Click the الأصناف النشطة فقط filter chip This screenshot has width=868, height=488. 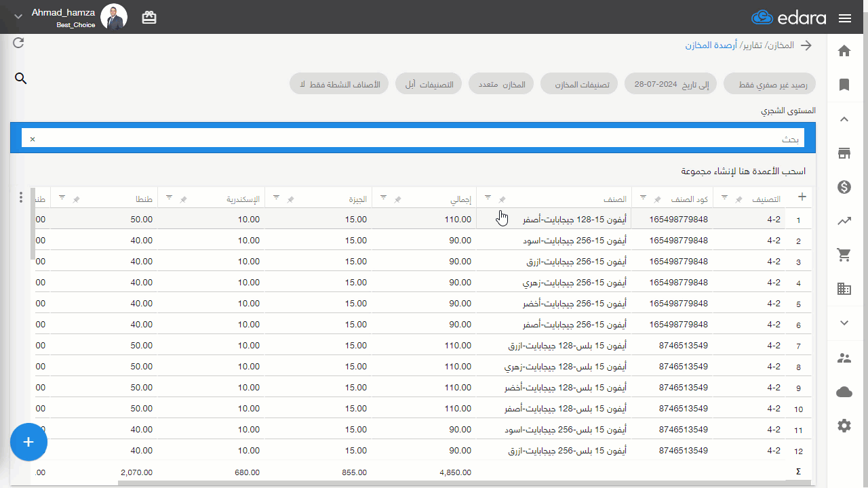339,84
